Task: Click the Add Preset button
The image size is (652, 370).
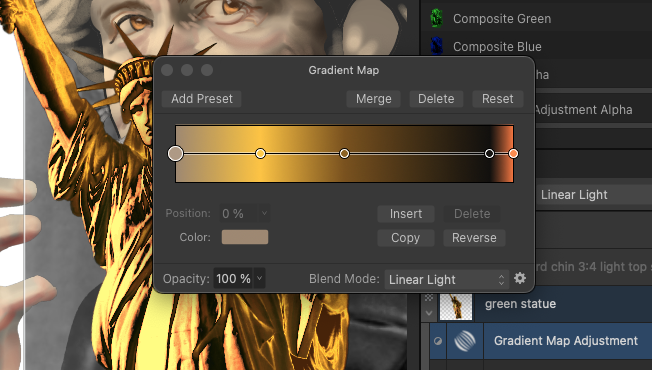Action: click(x=202, y=99)
